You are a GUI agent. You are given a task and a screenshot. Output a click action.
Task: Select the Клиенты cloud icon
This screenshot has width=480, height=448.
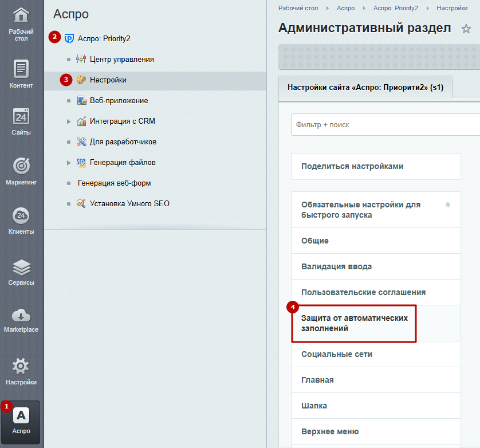pyautogui.click(x=21, y=215)
